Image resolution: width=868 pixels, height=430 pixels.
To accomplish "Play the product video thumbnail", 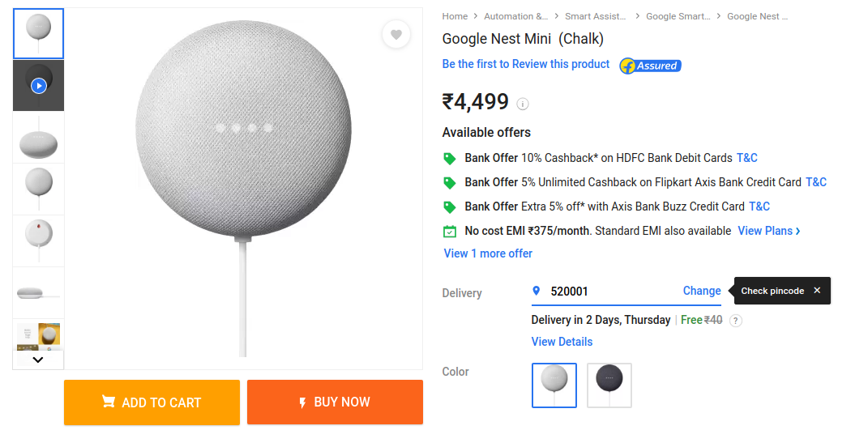I will (x=38, y=85).
